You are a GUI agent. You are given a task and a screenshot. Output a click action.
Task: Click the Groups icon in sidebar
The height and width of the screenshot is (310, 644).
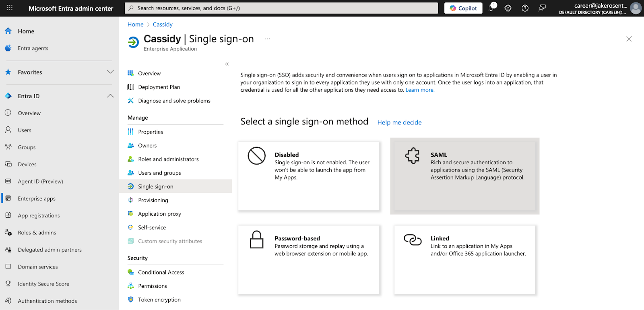(8, 147)
